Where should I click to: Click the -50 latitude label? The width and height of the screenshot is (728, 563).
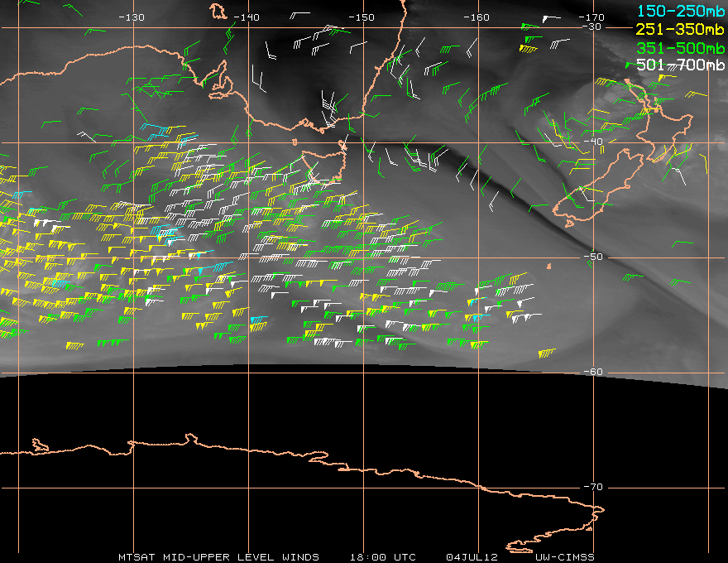[593, 257]
